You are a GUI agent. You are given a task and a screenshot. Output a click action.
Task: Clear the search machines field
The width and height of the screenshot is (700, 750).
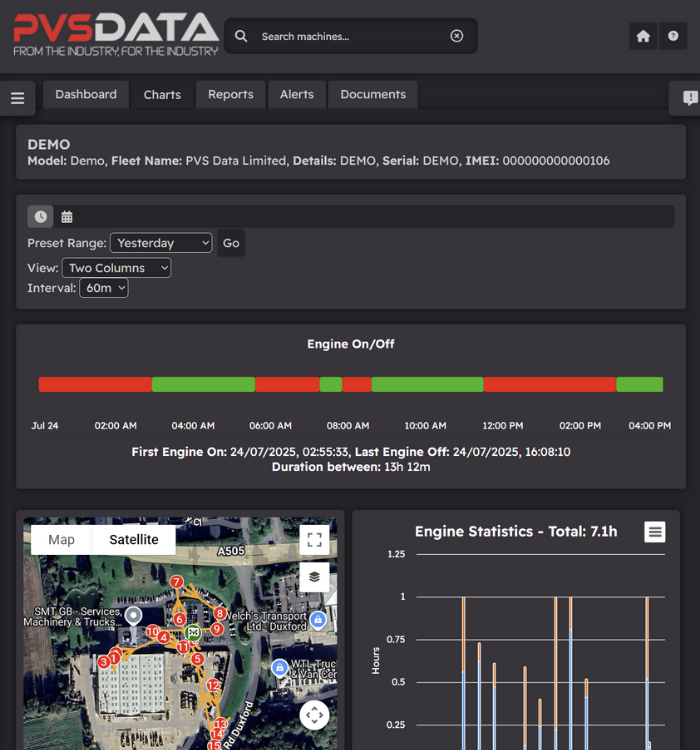(456, 36)
